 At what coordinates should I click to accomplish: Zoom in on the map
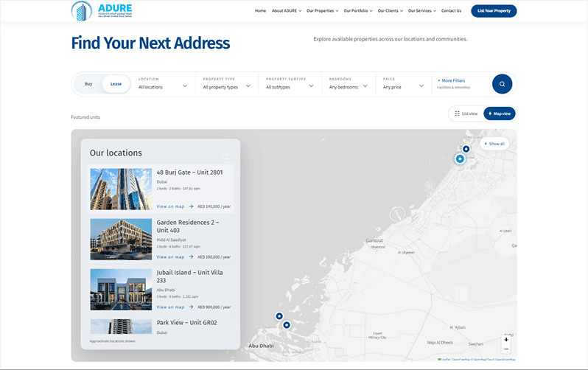tap(506, 340)
